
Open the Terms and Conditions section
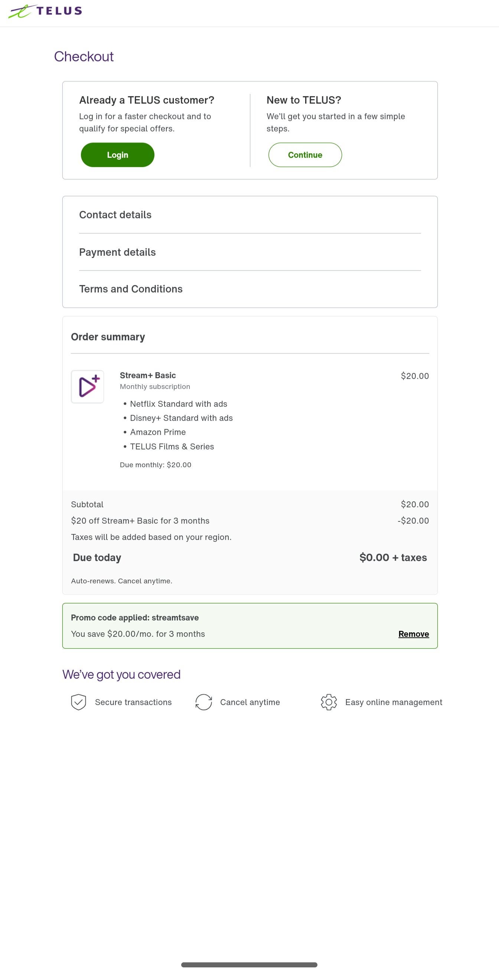(131, 289)
